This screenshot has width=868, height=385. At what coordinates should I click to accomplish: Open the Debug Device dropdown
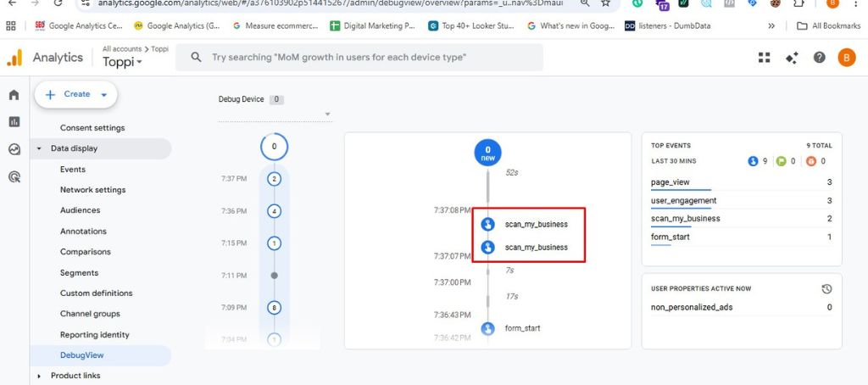point(274,114)
